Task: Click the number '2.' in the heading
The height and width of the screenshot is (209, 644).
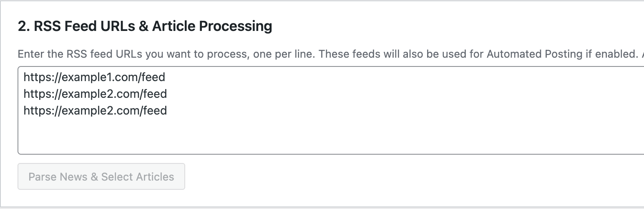Action: [x=23, y=26]
